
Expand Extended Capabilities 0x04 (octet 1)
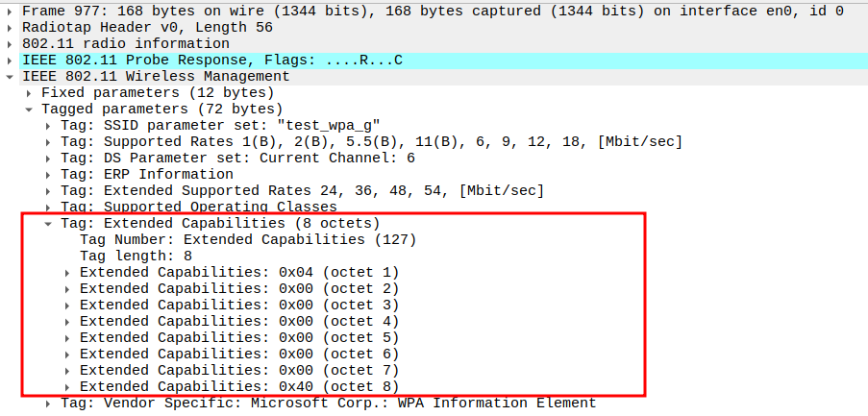pyautogui.click(x=67, y=273)
